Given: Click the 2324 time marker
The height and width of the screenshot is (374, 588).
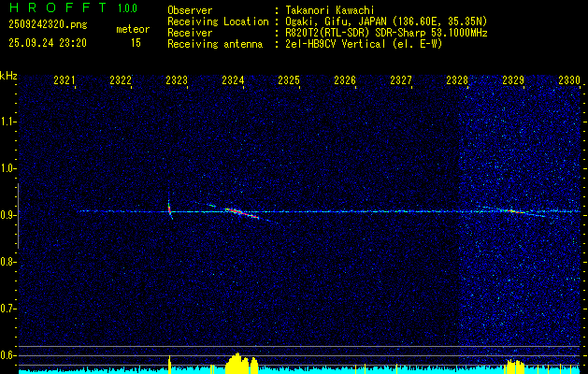Looking at the screenshot, I should [233, 80].
